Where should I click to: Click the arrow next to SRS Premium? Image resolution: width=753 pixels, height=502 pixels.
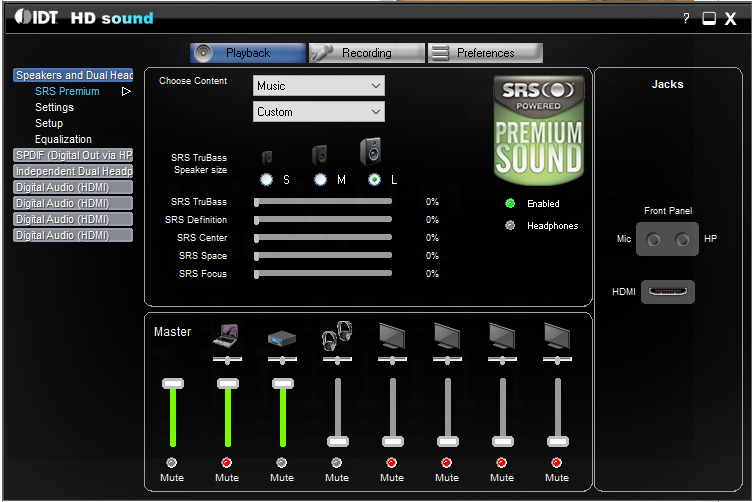[x=126, y=91]
